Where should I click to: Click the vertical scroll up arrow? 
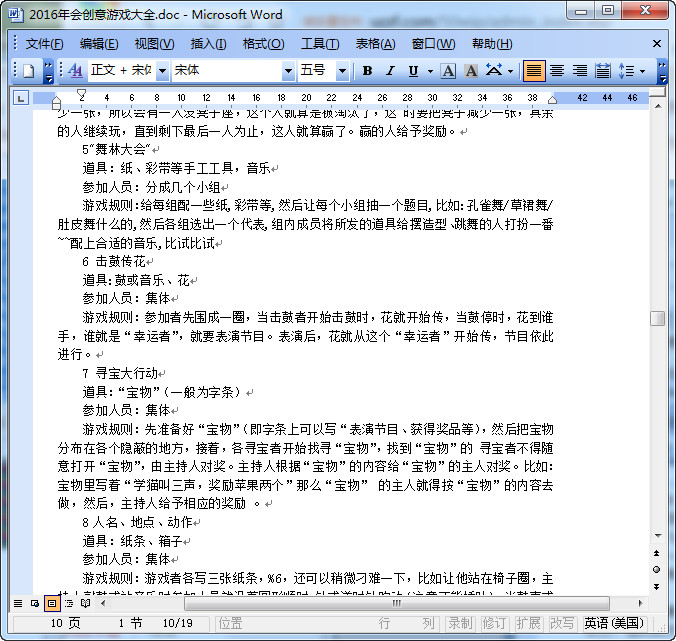(657, 106)
